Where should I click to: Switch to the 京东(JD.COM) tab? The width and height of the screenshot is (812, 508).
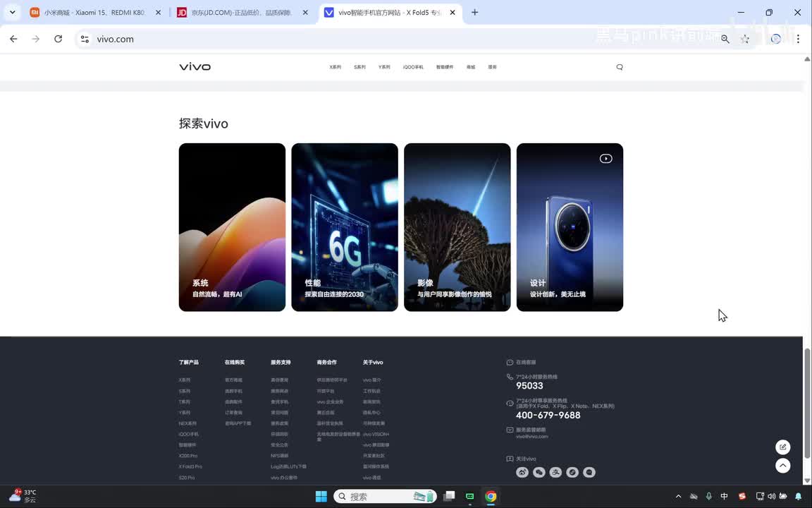click(x=243, y=13)
